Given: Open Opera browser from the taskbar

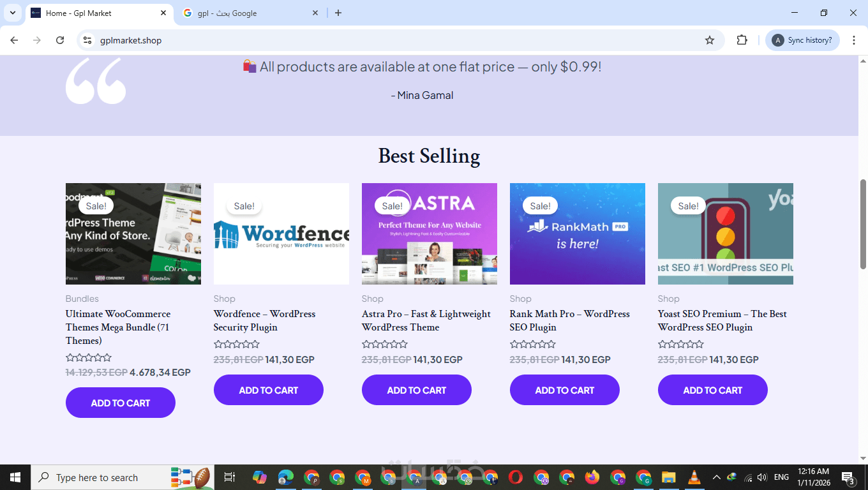Looking at the screenshot, I should (516, 477).
